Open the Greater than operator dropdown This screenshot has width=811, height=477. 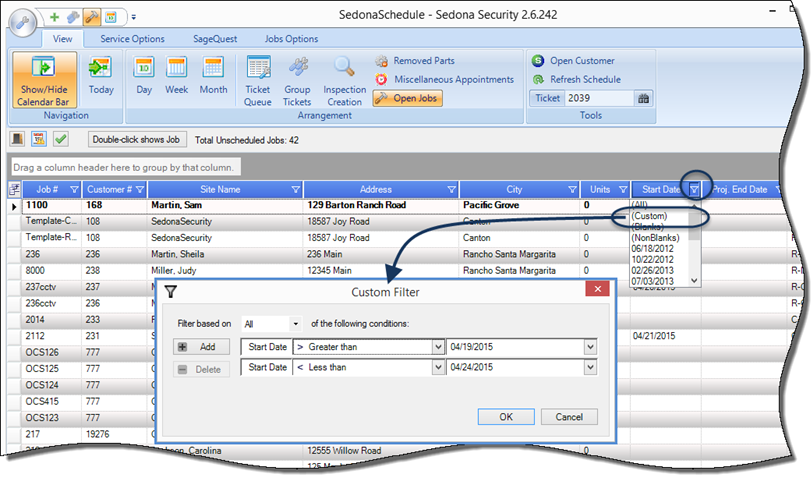(x=438, y=347)
